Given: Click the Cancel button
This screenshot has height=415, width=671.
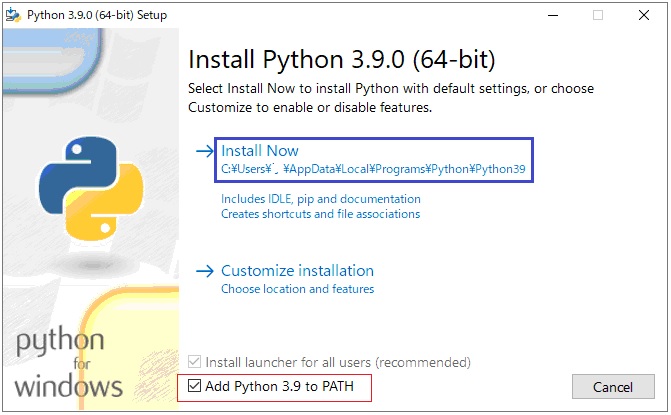Looking at the screenshot, I should pyautogui.click(x=613, y=387).
